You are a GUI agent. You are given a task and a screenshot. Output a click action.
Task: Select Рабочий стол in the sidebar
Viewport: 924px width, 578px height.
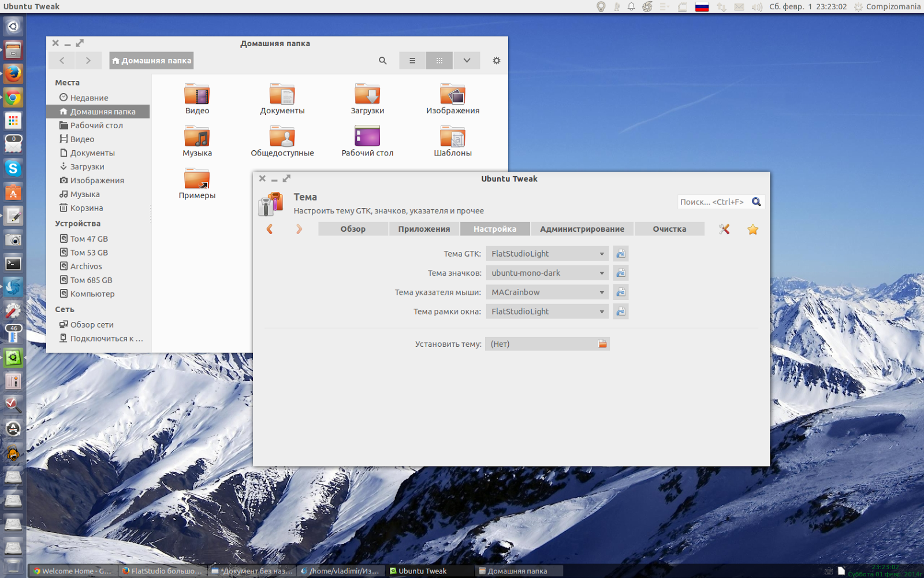[x=98, y=125]
